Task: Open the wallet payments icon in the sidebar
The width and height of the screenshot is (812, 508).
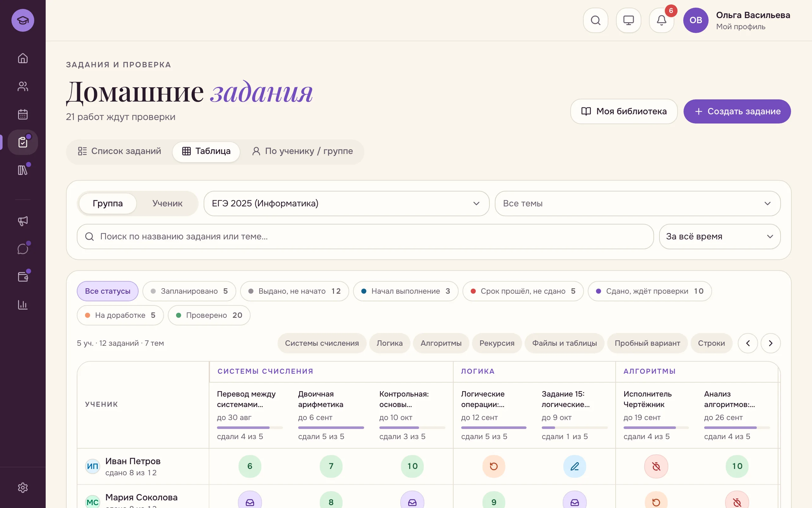Action: tap(23, 277)
